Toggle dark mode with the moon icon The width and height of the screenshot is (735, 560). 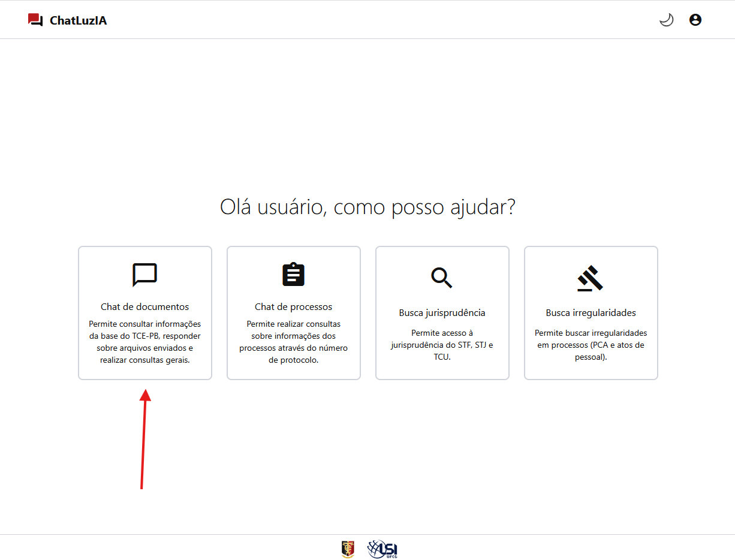coord(666,20)
